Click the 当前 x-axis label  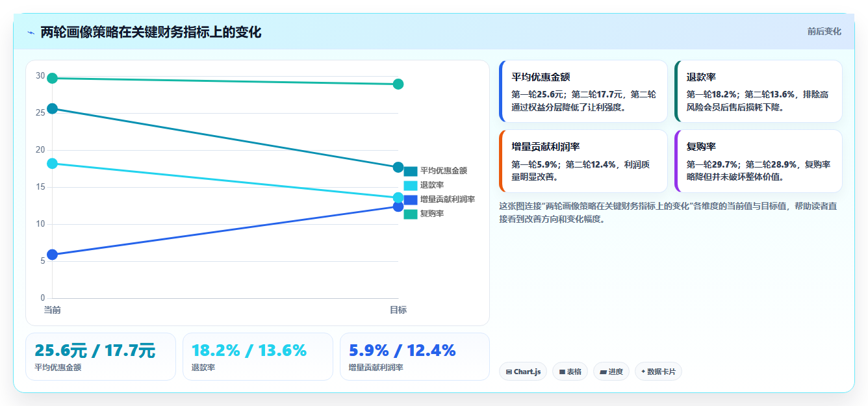[53, 310]
